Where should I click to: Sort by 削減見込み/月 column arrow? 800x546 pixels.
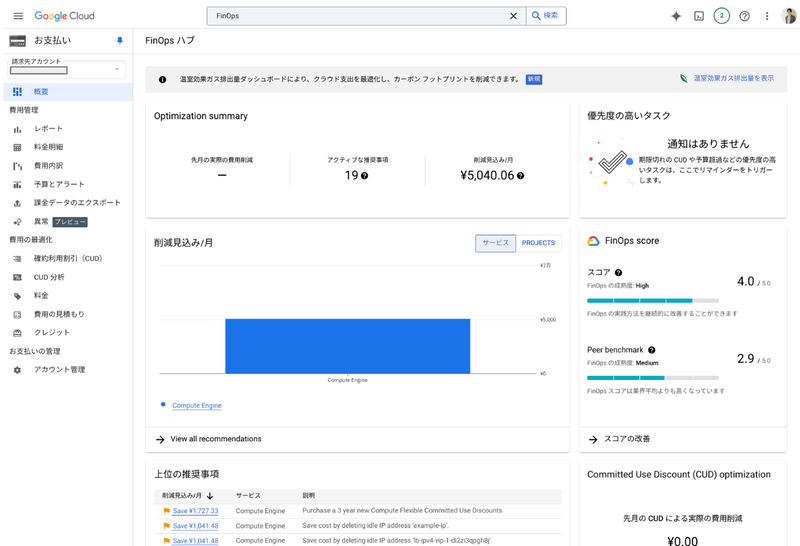[x=210, y=495]
